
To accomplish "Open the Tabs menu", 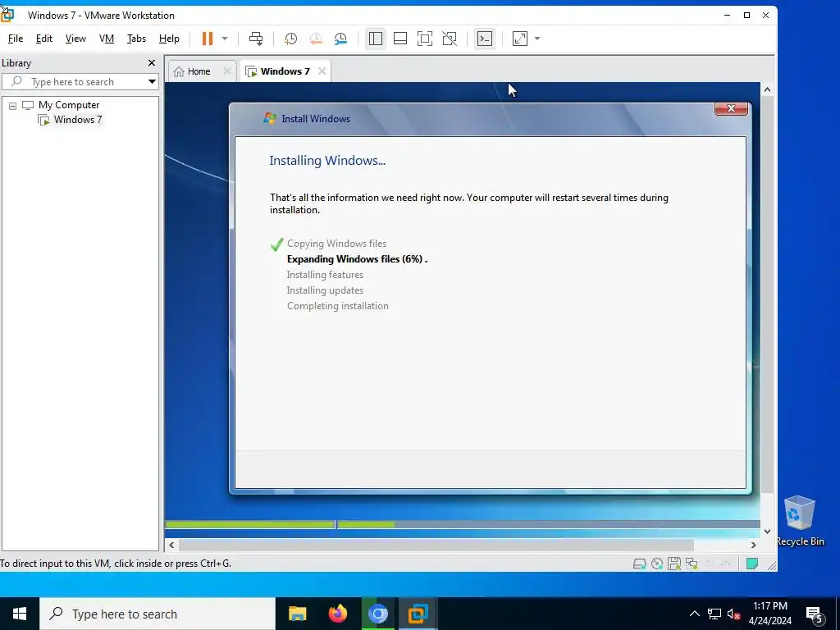I will 137,39.
